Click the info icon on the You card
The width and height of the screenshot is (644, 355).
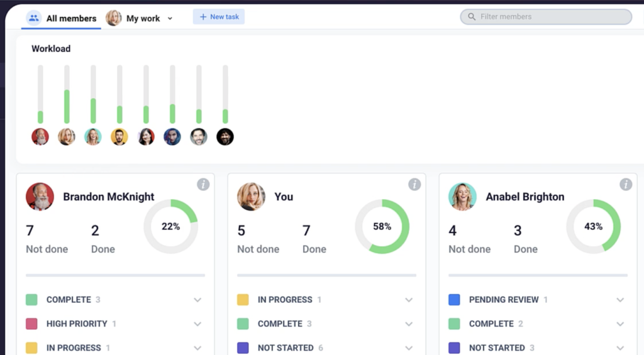(x=414, y=184)
